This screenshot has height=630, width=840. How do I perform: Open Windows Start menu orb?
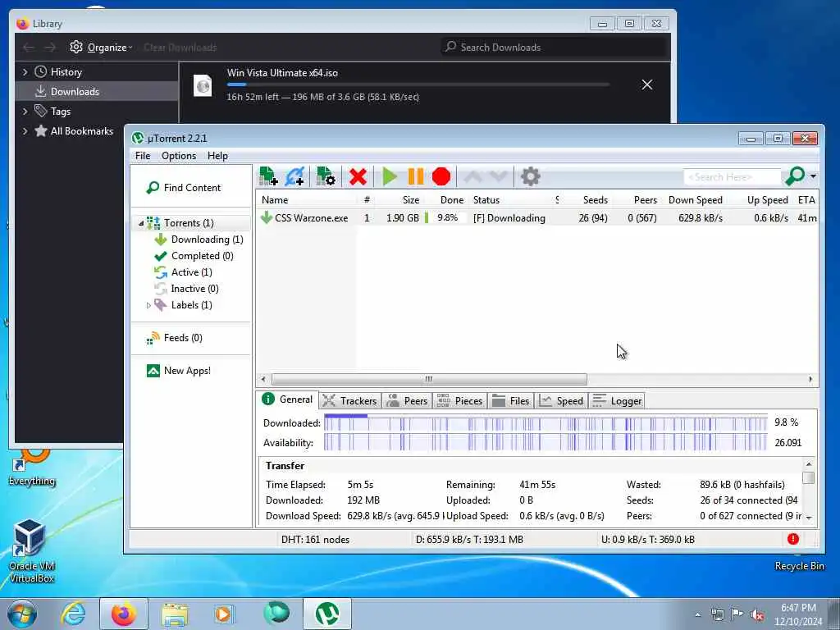[22, 614]
